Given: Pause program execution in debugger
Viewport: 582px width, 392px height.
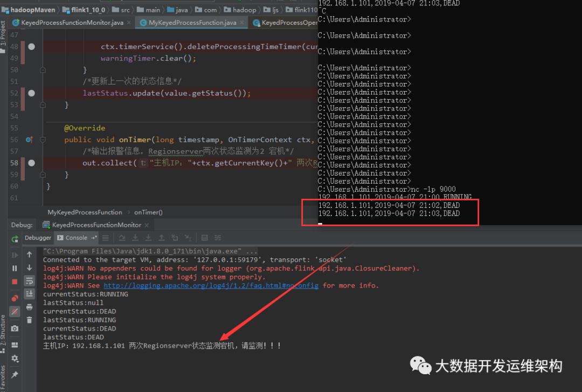Looking at the screenshot, I should pyautogui.click(x=15, y=267).
